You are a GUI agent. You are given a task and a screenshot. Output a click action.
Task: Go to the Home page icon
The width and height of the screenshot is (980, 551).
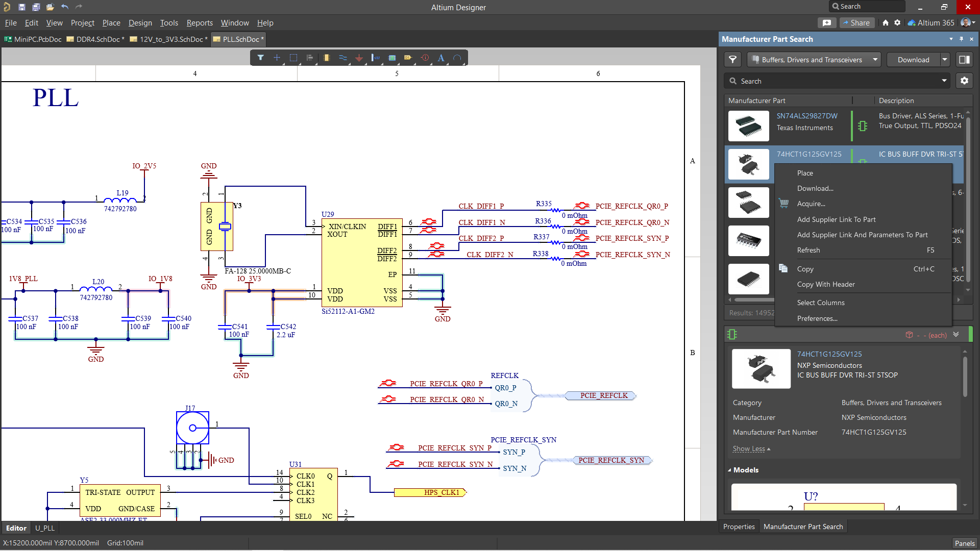coord(886,23)
